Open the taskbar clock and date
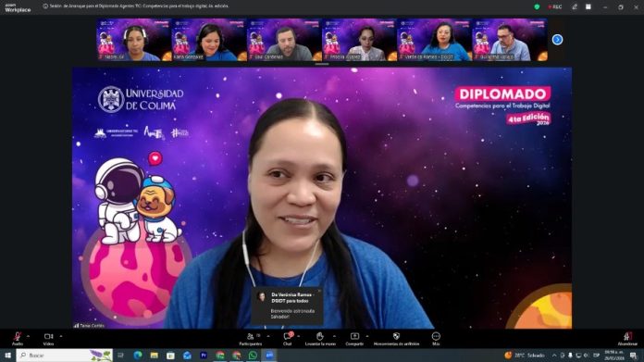 pyautogui.click(x=614, y=356)
